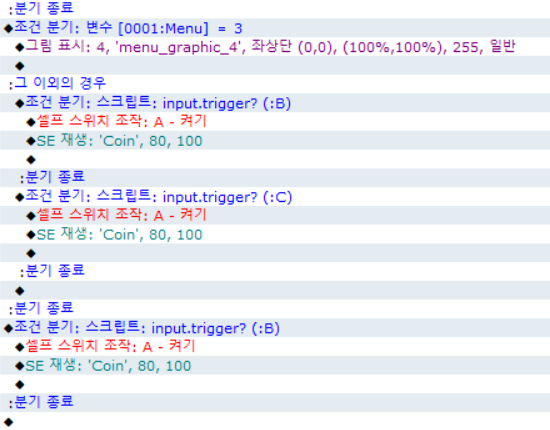Click diamond icon before the :C branch line

click(x=20, y=197)
